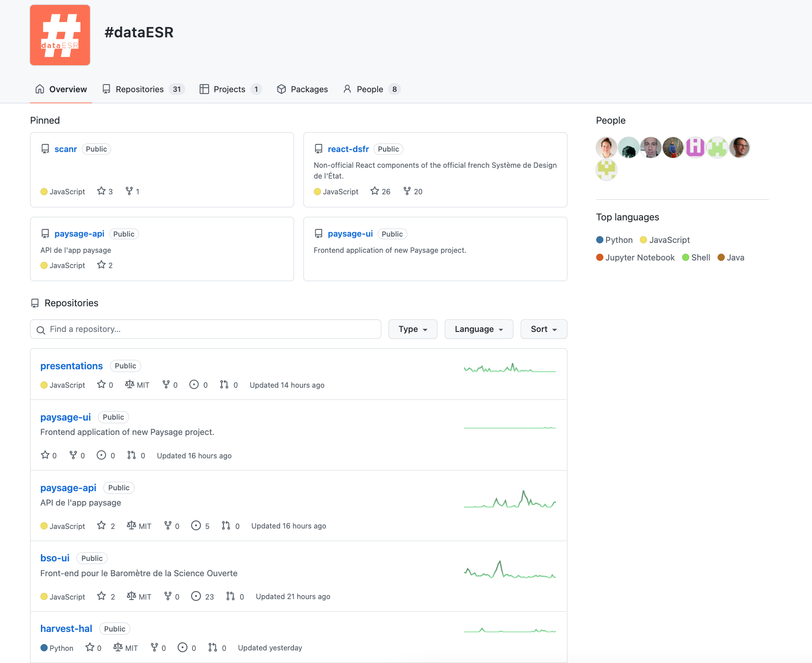The image size is (812, 663).
Task: Filter by Java in Top languages
Action: pos(731,257)
